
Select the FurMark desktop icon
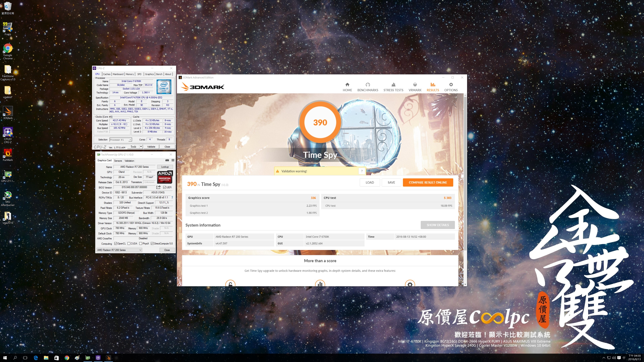(x=8, y=155)
